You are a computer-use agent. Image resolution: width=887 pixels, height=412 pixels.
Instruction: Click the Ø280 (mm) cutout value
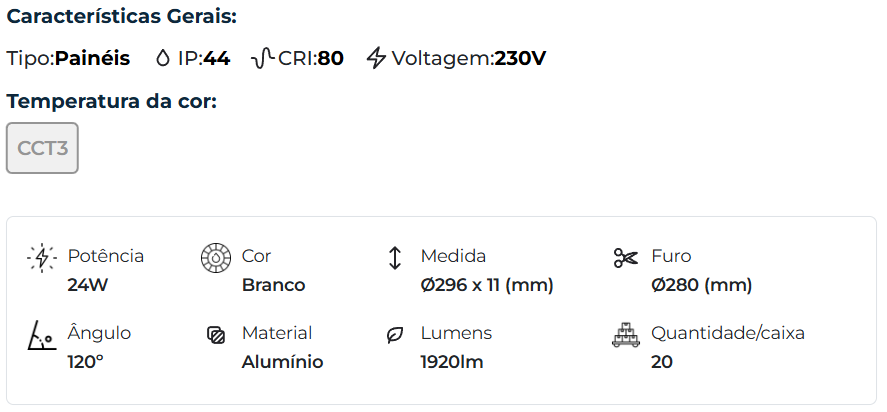coord(701,285)
